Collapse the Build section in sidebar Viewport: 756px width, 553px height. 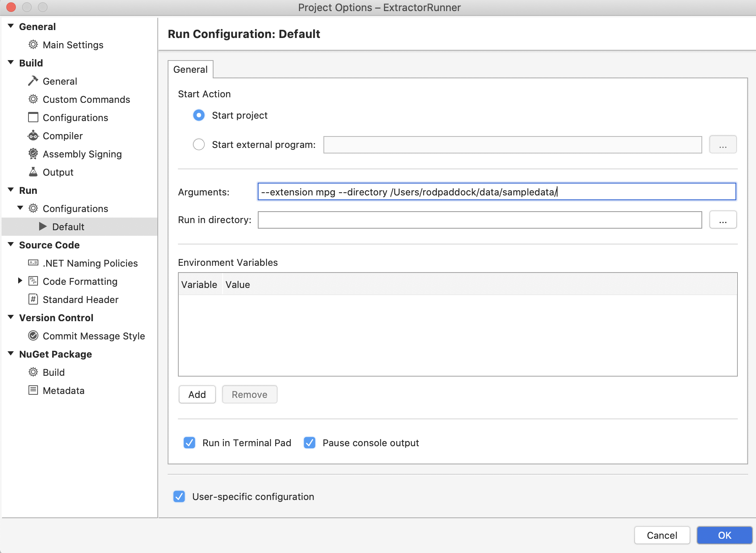tap(11, 63)
